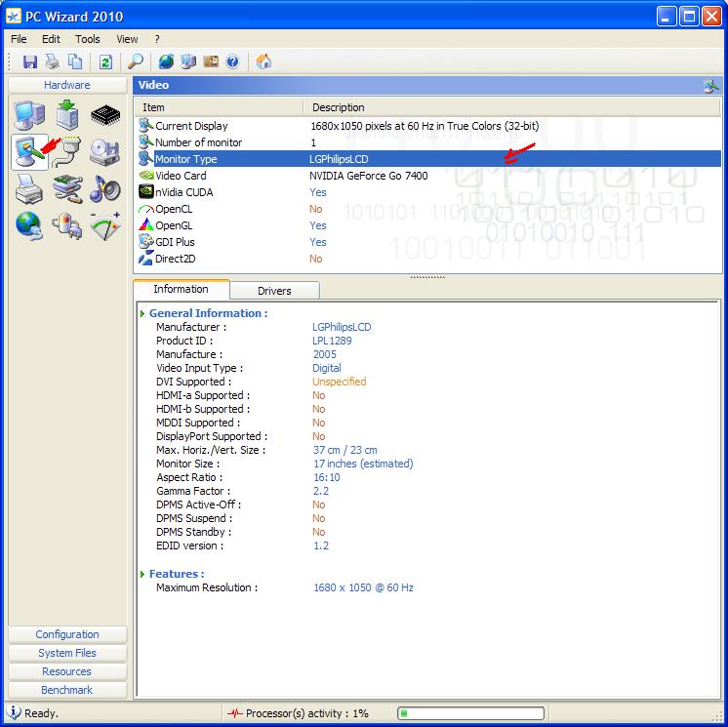Click the Processor(s) activity status text
The height and width of the screenshot is (727, 728).
pyautogui.click(x=306, y=713)
